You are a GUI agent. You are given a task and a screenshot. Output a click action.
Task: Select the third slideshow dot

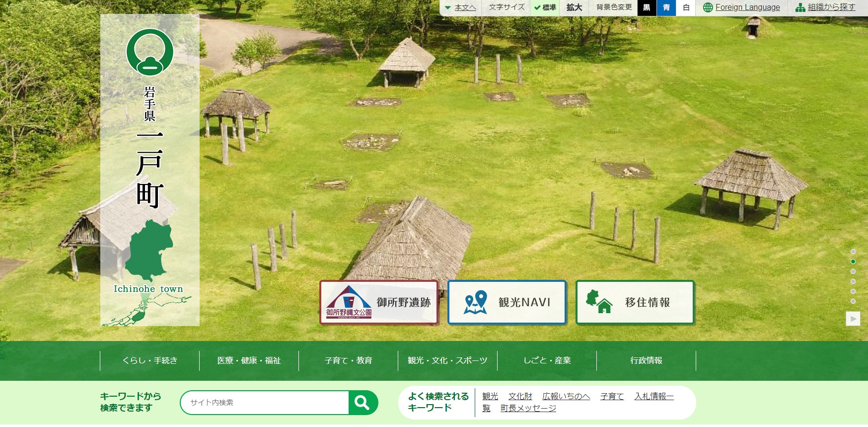pos(853,271)
